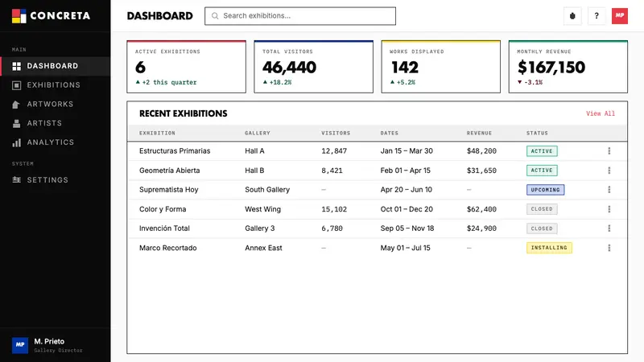Click the -3.1% revenue change indicator

tap(530, 82)
